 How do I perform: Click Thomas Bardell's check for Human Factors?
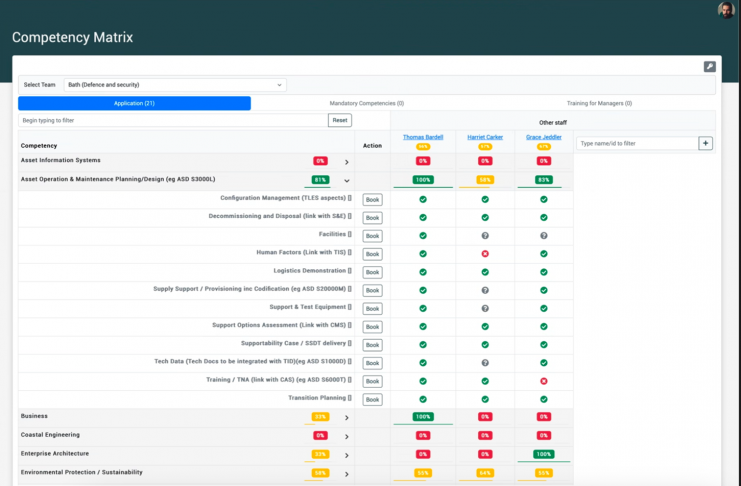(423, 254)
